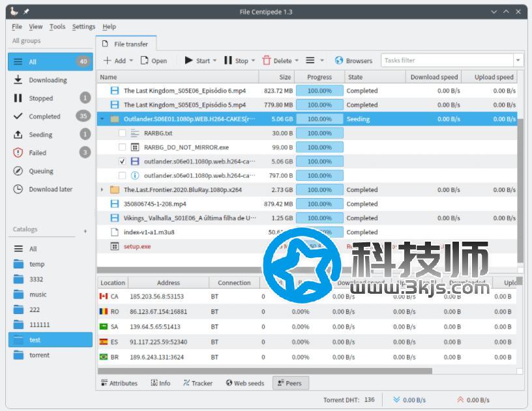Viewport: 532px width, 411px height.
Task: Click the pin icon in title bar
Action: point(27,12)
